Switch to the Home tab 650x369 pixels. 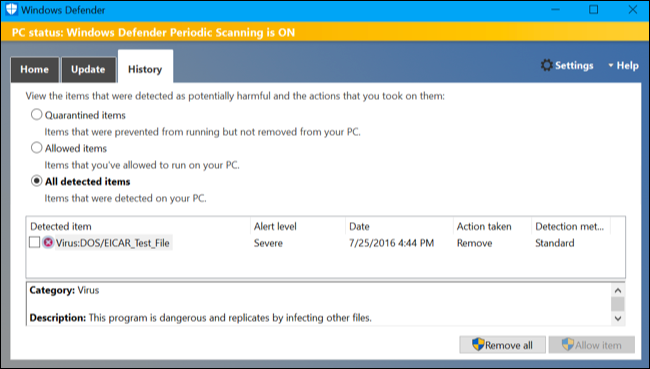(34, 69)
